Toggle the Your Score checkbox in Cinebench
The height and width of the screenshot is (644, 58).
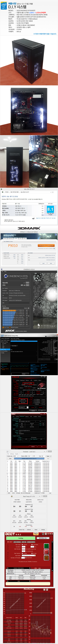tap(3, 327)
